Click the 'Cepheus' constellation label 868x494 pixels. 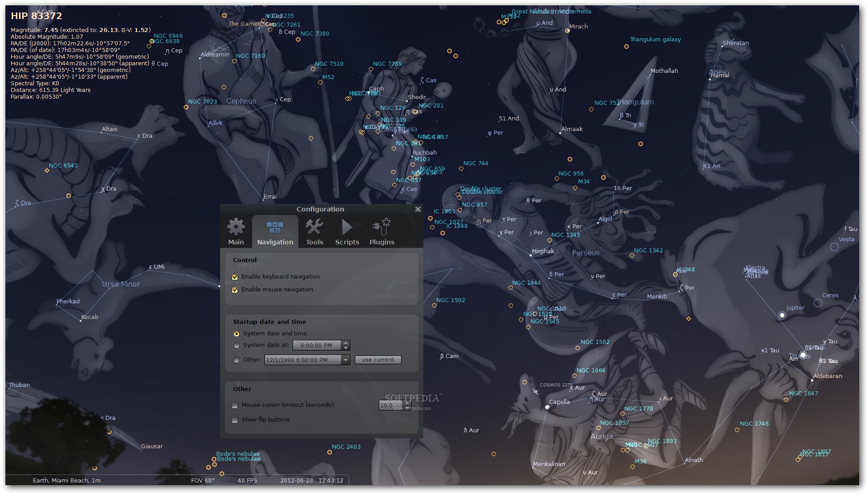pos(241,101)
